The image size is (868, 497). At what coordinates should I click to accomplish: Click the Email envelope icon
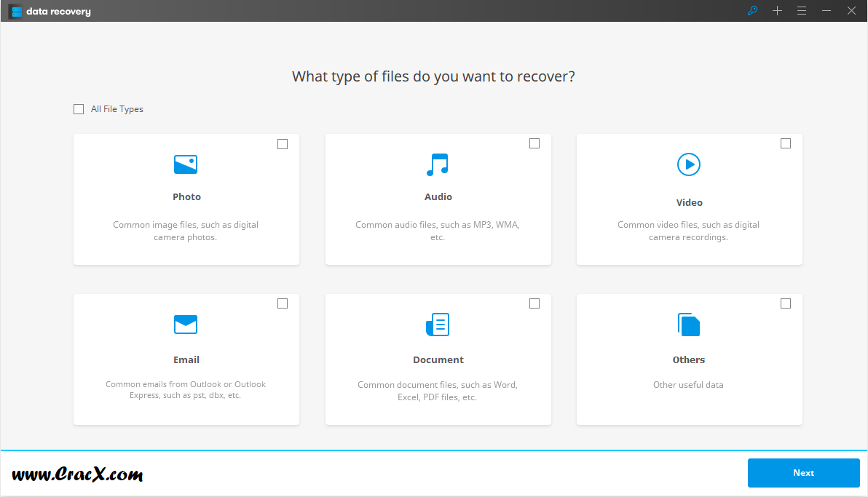pyautogui.click(x=186, y=325)
